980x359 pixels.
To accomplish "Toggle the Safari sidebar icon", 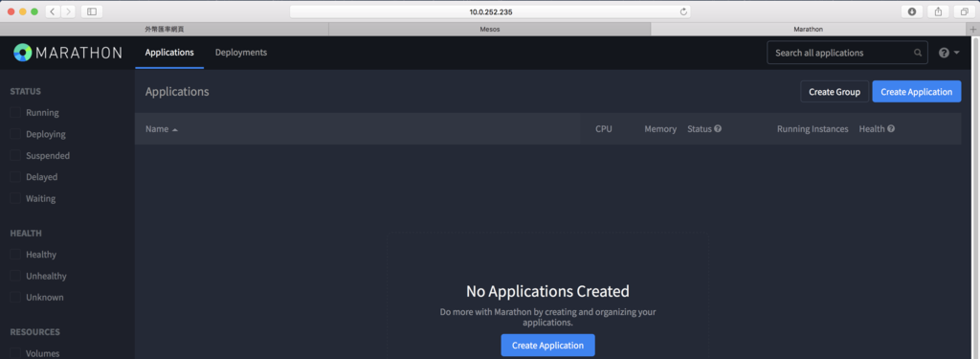I will click(x=92, y=11).
